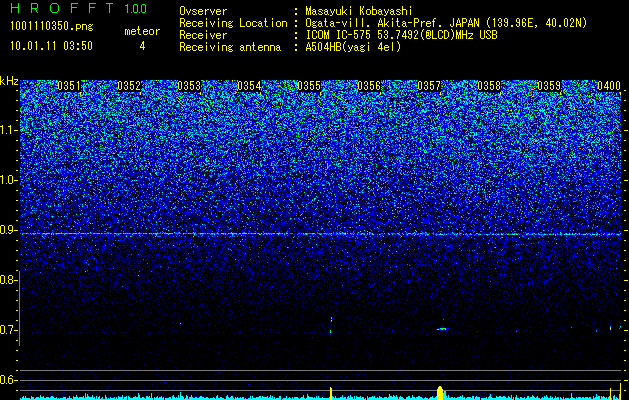Screen dimensions: 629x400
Task: Click the date stamp 10.01.11 03:50
Action: pos(51,46)
